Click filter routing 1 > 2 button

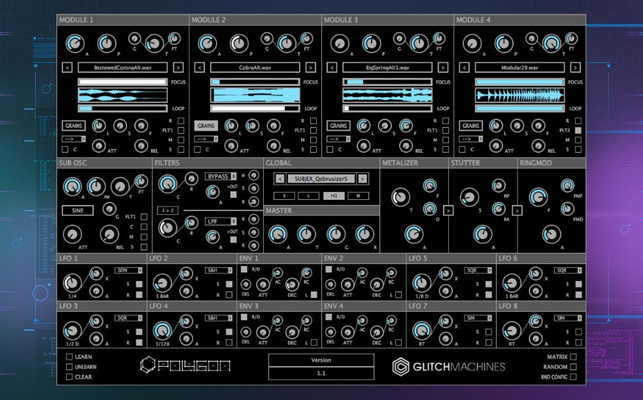(x=168, y=210)
